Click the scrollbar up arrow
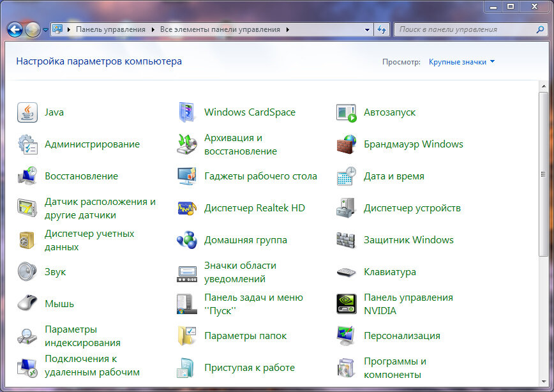Viewport: 554px width, 392px height. click(543, 86)
